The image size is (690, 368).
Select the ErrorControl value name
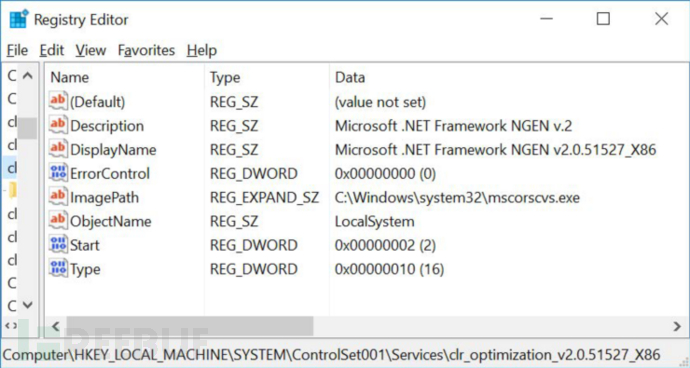(110, 173)
